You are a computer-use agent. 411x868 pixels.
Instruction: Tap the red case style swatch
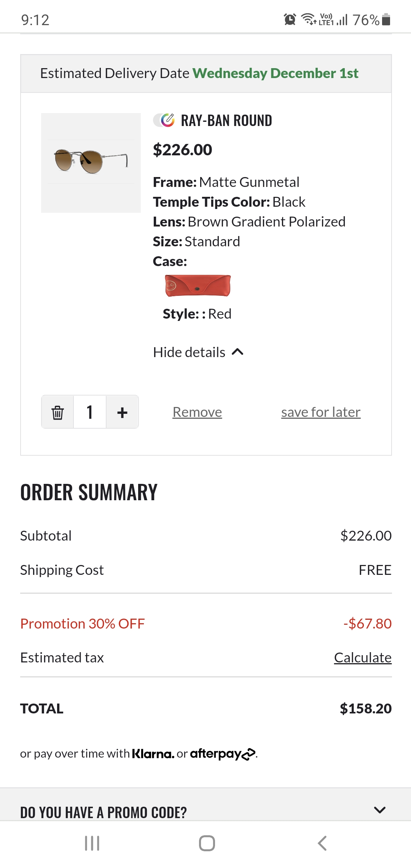[x=198, y=286]
